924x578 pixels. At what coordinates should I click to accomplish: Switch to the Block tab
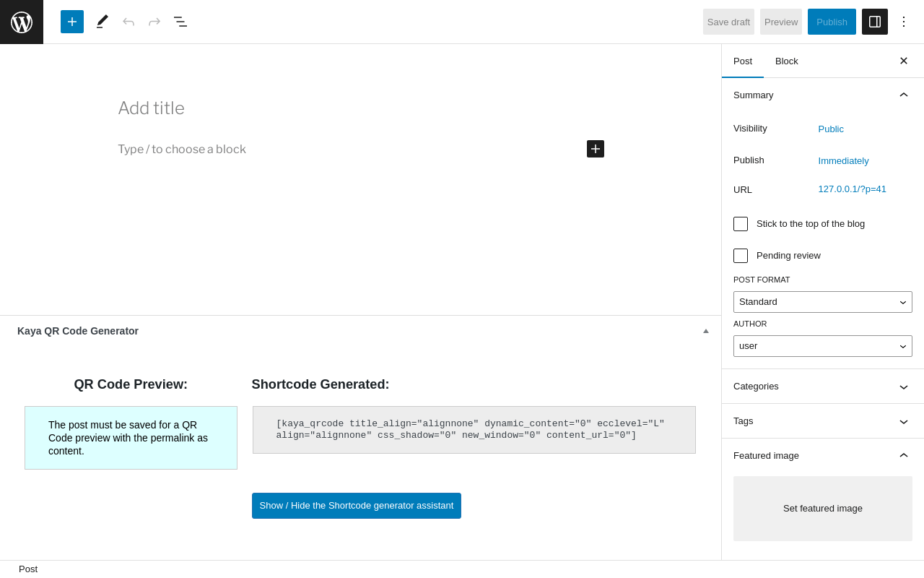pos(787,61)
